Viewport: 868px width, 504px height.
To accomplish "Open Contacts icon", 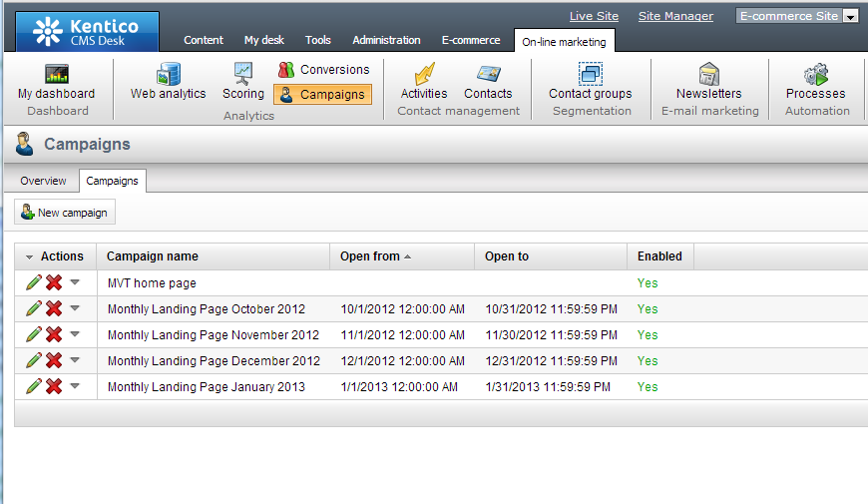I will click(x=488, y=74).
